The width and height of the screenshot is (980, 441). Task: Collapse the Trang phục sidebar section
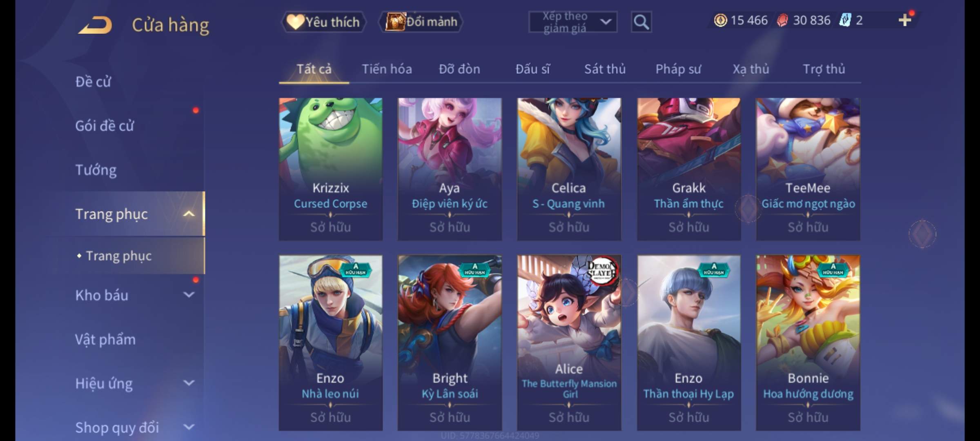tap(189, 214)
